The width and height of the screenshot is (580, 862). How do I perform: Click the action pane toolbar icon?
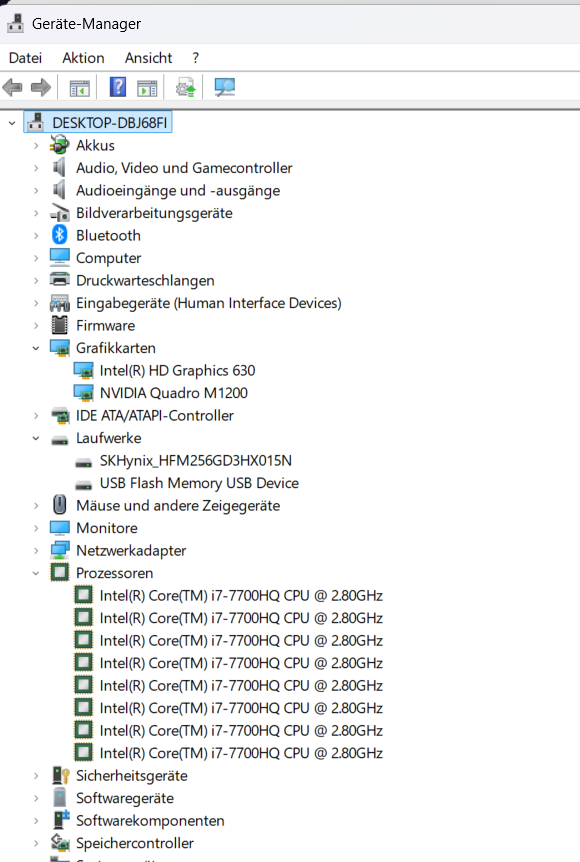(147, 88)
